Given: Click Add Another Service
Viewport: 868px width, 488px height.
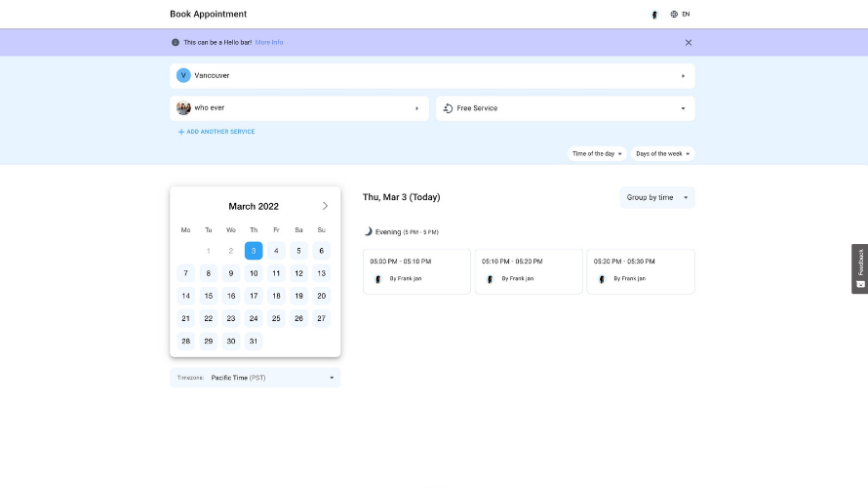Looking at the screenshot, I should click(217, 132).
